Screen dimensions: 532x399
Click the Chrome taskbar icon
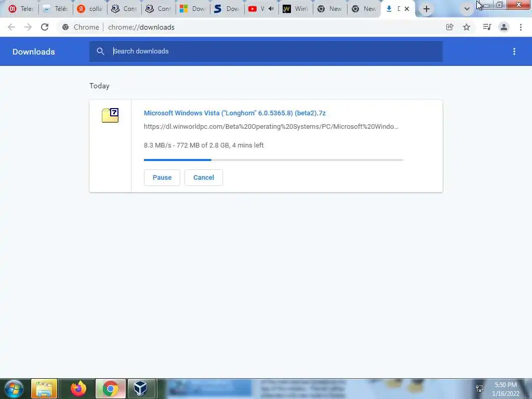pos(110,389)
